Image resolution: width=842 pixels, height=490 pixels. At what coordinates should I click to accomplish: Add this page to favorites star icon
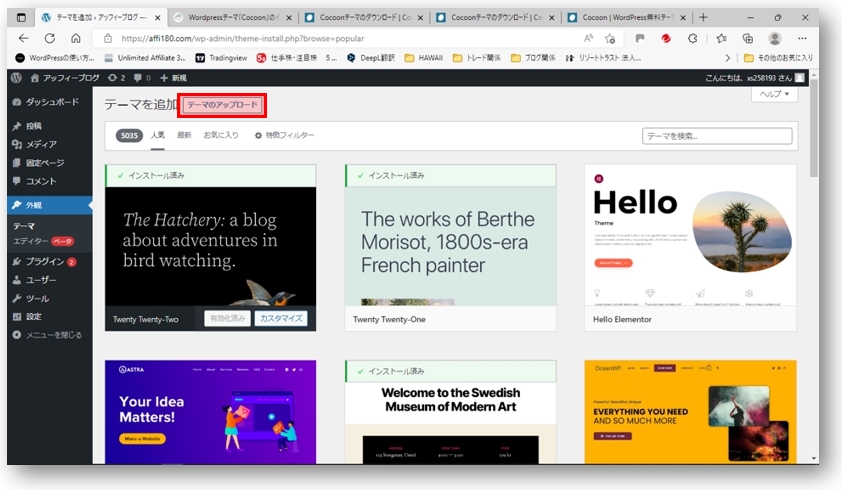pos(610,38)
